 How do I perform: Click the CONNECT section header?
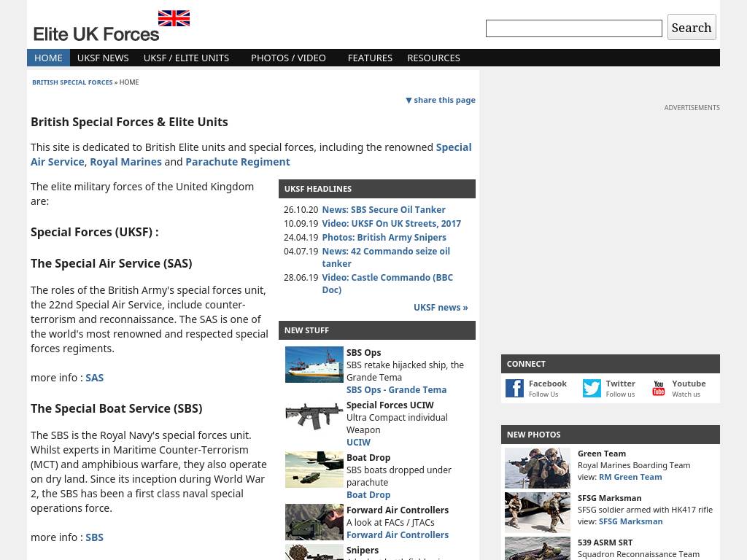point(611,364)
